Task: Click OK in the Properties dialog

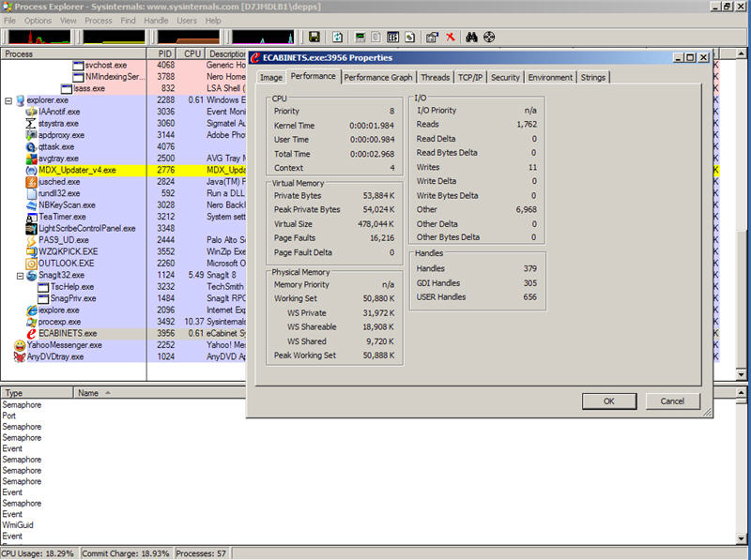Action: point(609,401)
